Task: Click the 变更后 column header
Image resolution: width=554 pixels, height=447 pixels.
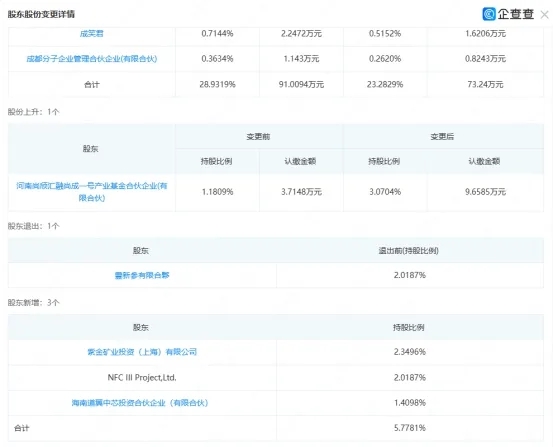Action: click(x=442, y=137)
